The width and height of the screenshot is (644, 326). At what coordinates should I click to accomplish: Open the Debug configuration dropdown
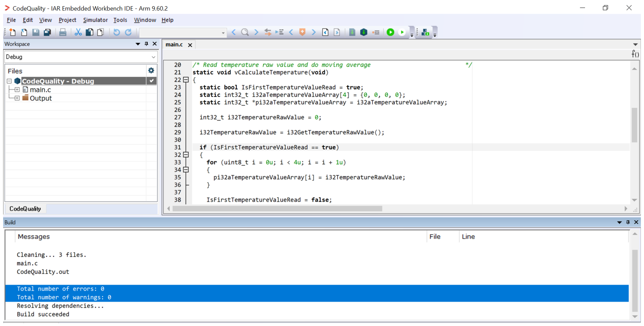(153, 57)
